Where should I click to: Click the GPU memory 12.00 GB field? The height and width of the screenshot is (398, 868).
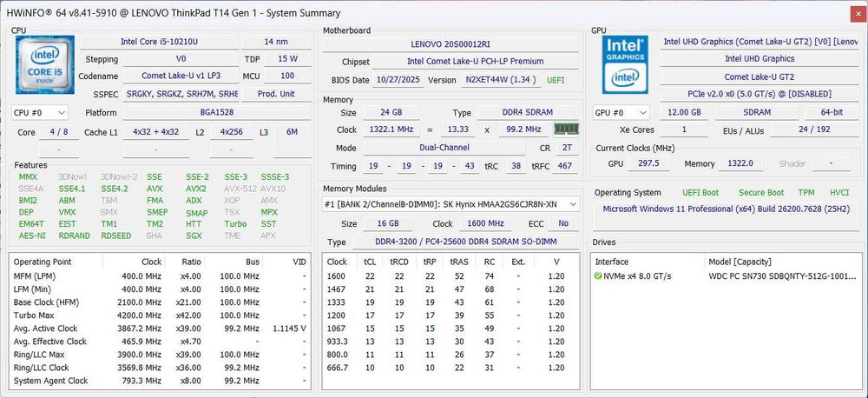[685, 112]
